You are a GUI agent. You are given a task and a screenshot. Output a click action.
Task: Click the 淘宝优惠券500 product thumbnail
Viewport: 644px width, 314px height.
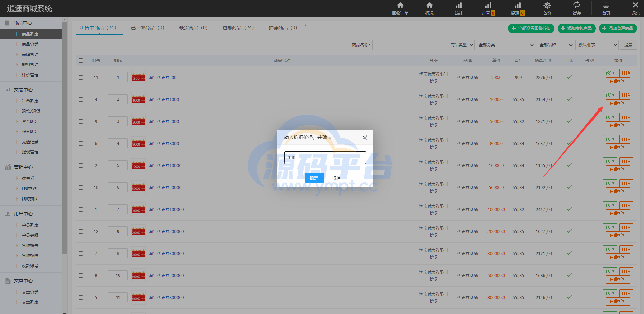(139, 77)
